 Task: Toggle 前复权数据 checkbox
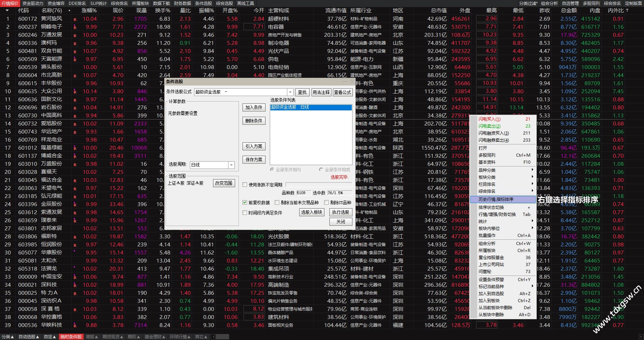[245, 203]
